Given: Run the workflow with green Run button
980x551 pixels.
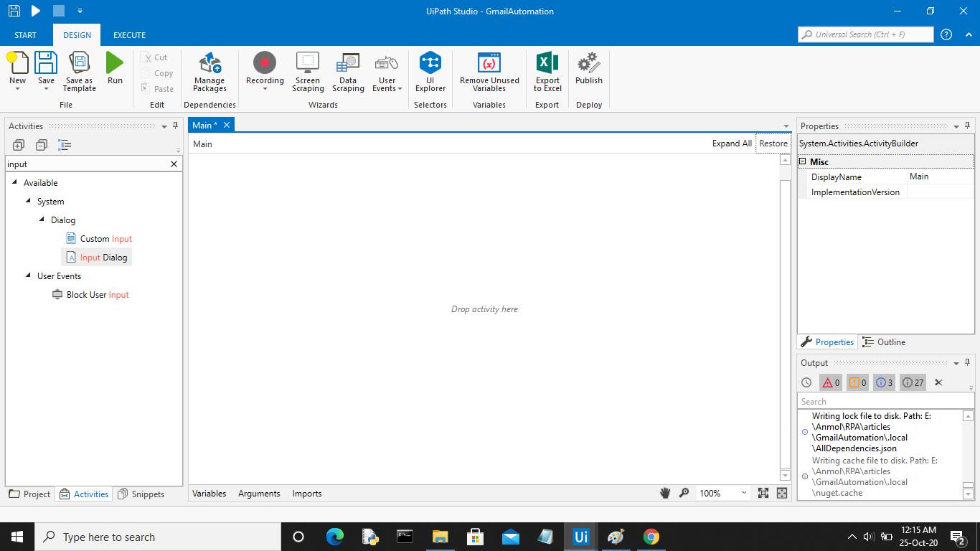Looking at the screenshot, I should pos(115,70).
